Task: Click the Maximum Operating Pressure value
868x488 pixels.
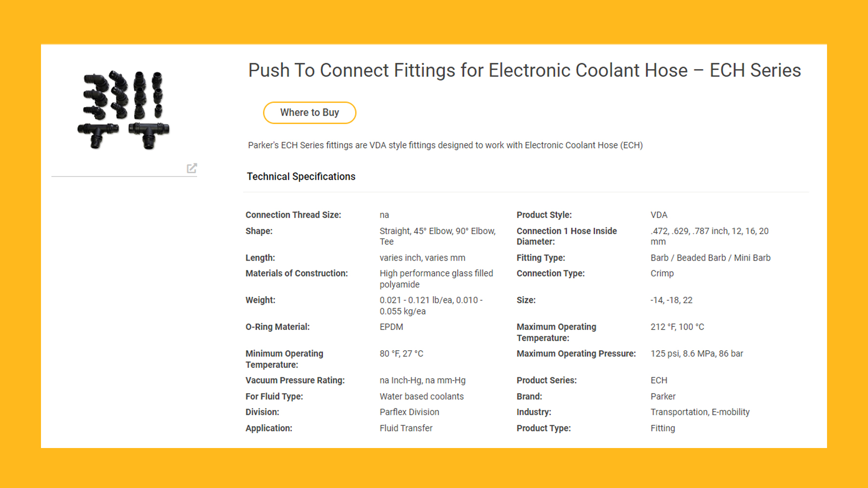Action: point(697,353)
